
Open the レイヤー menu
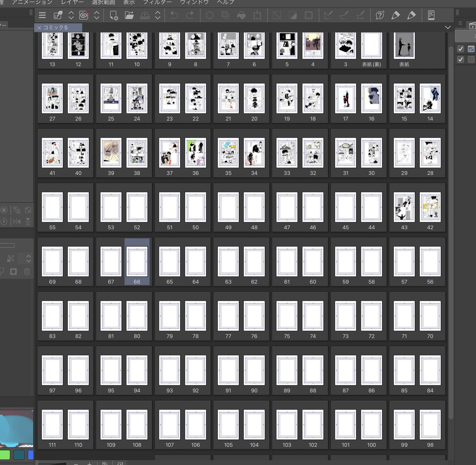point(72,2)
